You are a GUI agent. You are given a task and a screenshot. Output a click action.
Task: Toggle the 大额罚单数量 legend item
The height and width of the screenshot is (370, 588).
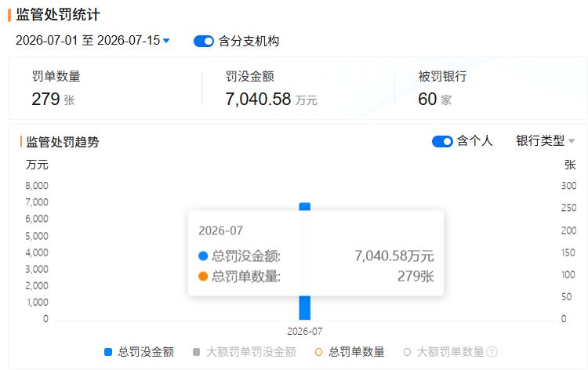444,352
